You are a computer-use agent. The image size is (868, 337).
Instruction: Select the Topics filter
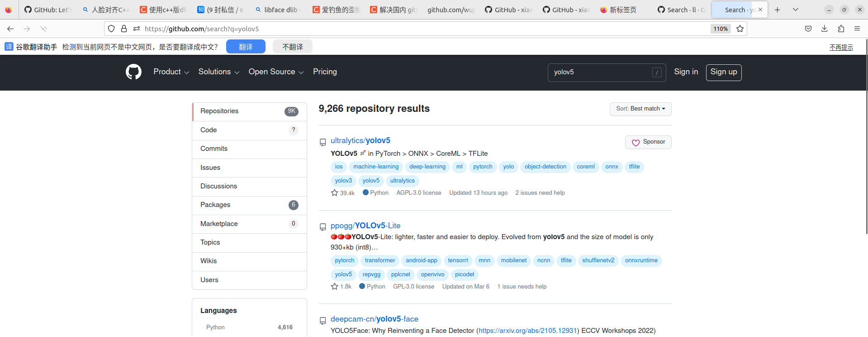point(249,243)
